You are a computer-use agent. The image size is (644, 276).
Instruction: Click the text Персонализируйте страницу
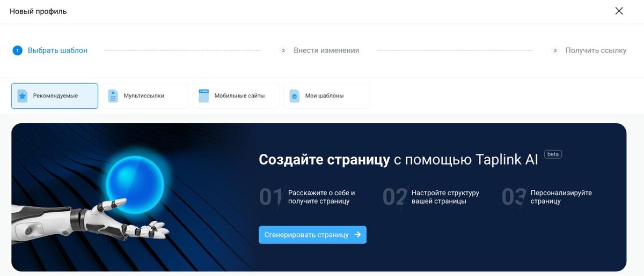tap(561, 197)
